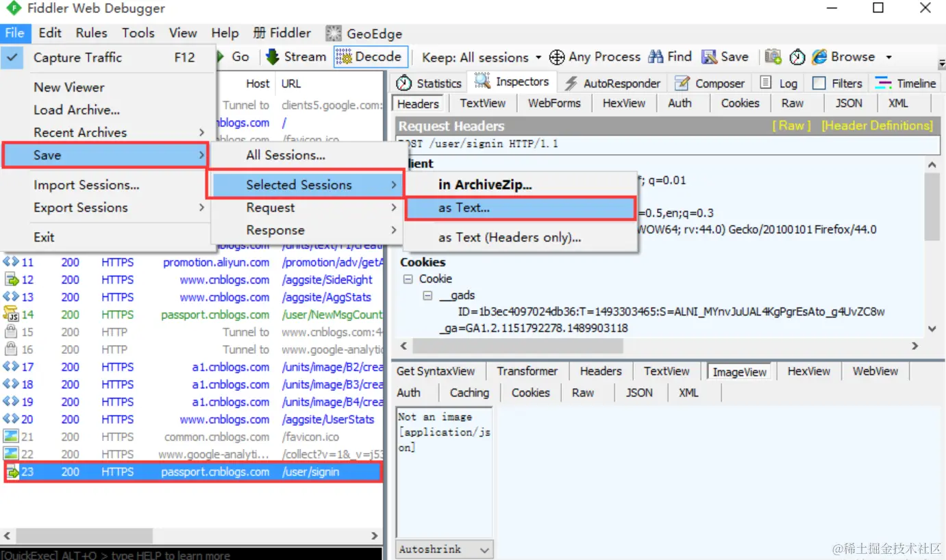Collapse the __gads cookie node
This screenshot has height=560, width=946.
[427, 296]
